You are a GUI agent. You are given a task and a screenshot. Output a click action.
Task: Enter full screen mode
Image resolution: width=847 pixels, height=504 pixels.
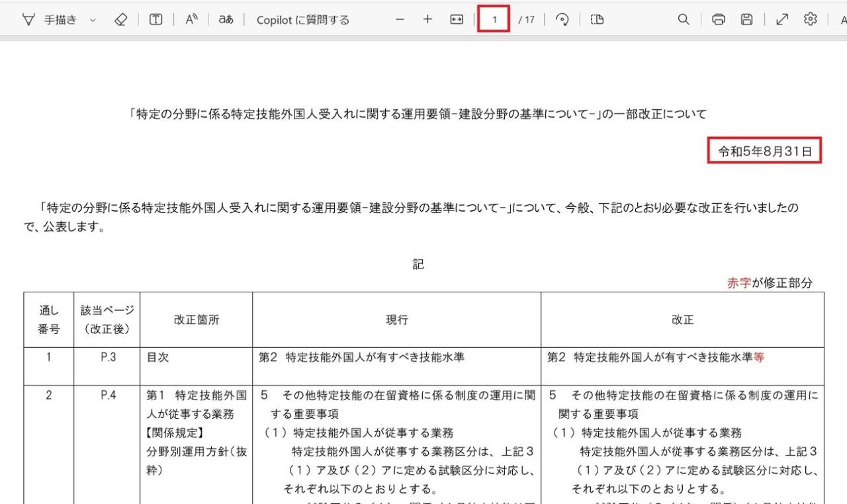point(782,20)
